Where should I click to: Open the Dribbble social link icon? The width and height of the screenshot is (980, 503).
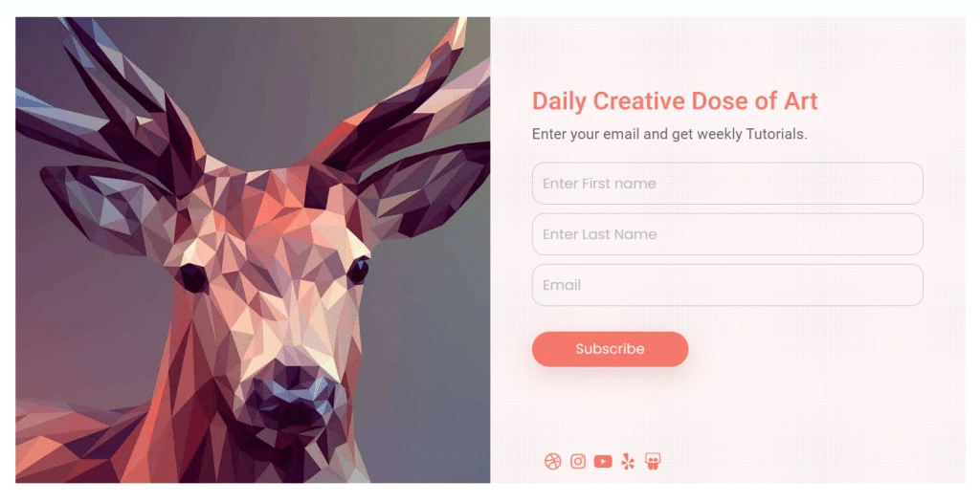click(x=552, y=462)
